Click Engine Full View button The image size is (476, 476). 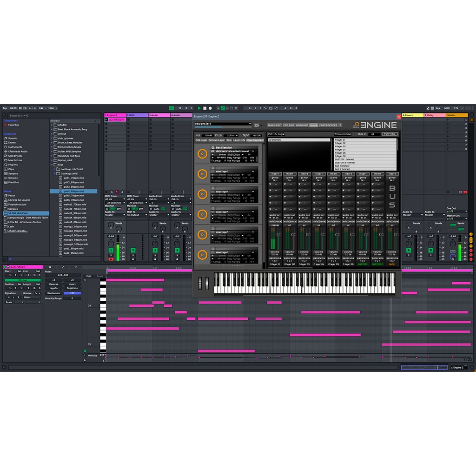click(x=390, y=134)
